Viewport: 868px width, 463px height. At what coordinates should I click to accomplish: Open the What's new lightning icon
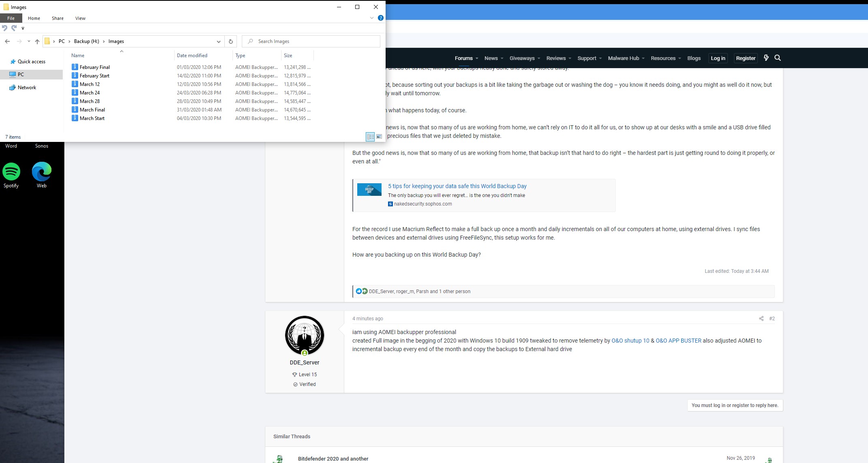click(766, 58)
